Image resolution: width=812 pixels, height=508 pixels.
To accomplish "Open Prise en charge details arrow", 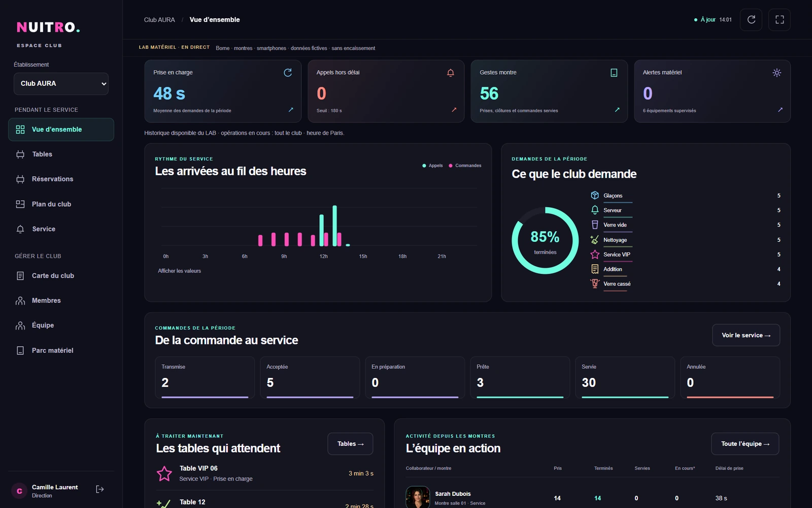I will [x=291, y=110].
